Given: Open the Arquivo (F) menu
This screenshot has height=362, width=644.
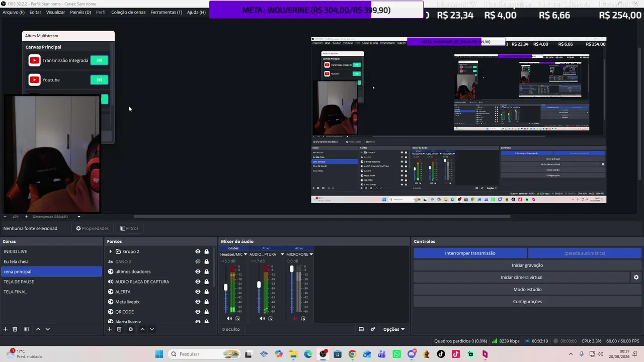Looking at the screenshot, I should 14,12.
